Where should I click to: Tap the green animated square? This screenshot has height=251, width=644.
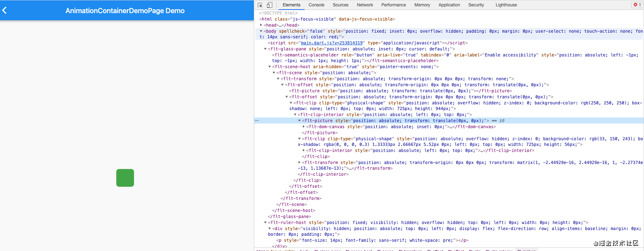tap(125, 178)
